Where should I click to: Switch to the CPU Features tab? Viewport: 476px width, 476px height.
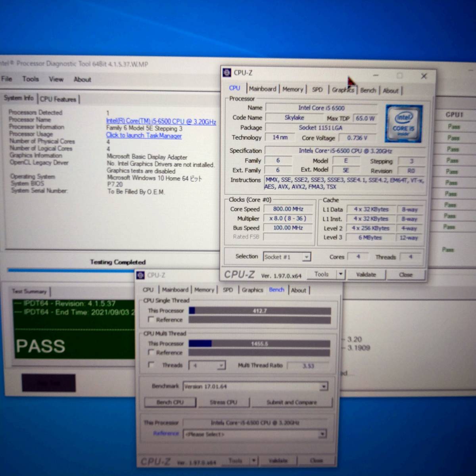click(x=58, y=99)
